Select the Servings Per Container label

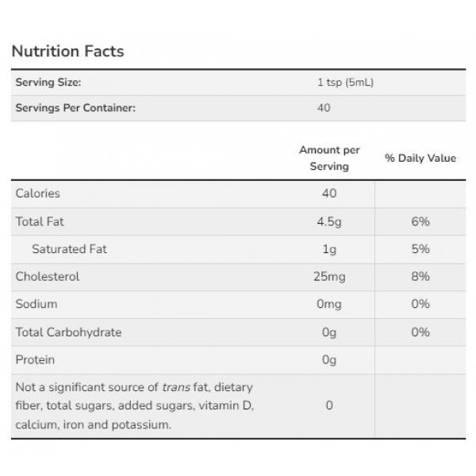pyautogui.click(x=75, y=109)
